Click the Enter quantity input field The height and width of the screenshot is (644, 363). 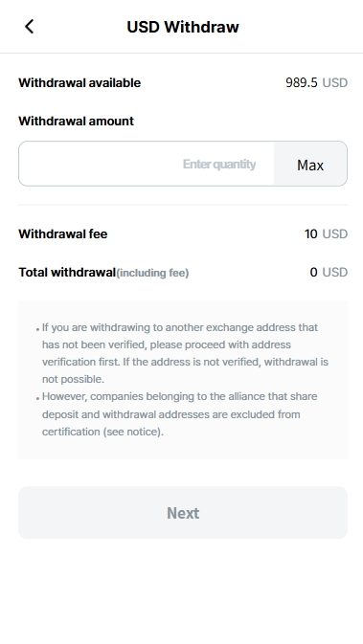pos(147,164)
